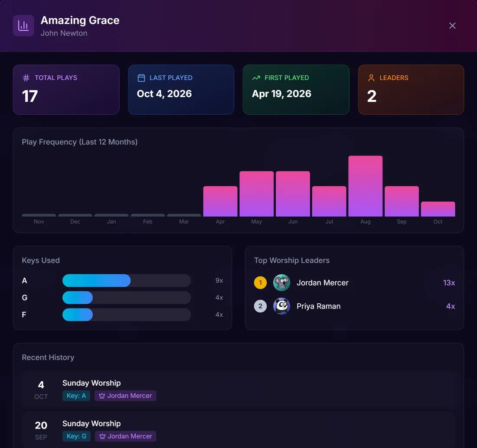Open the Oct 4 Sunday Worship entry

point(238,389)
